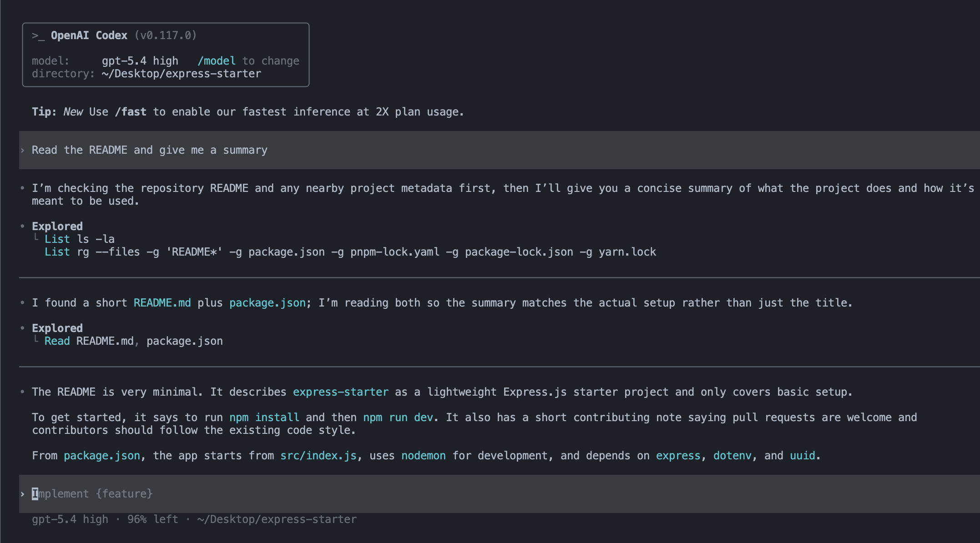
Task: Collapse the second Explored section
Action: tap(57, 328)
